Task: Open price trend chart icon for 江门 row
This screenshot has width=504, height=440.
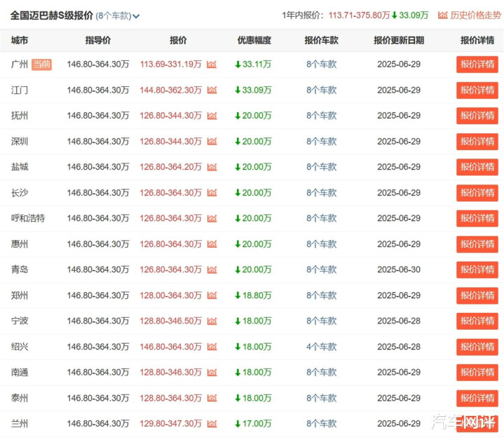Action: click(212, 90)
